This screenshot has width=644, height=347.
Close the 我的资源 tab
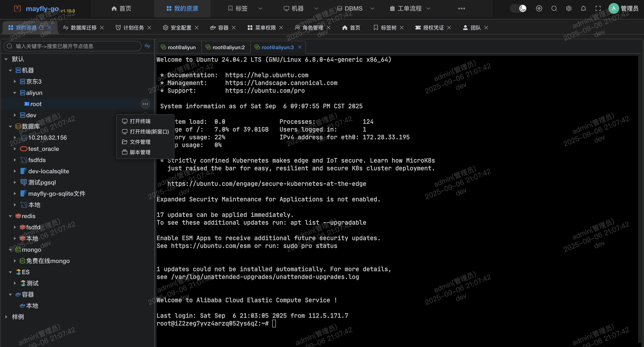(50, 28)
